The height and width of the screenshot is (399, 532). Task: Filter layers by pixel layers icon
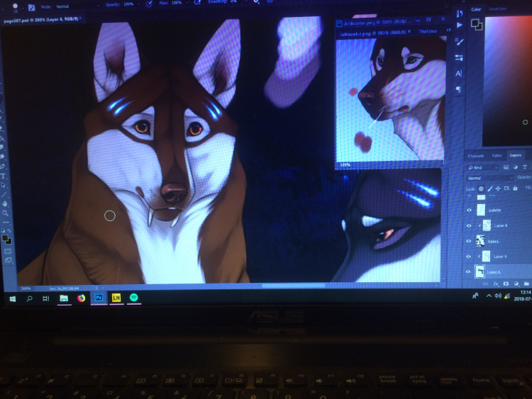pyautogui.click(x=506, y=167)
